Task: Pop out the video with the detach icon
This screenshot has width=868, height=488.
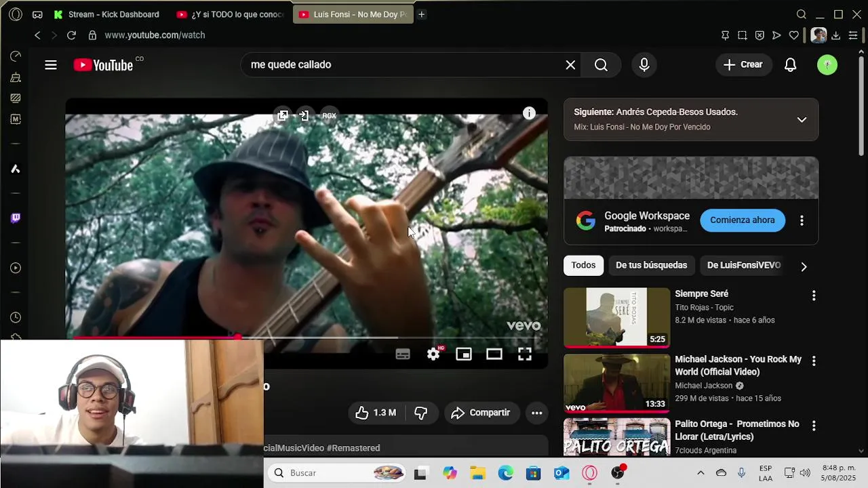Action: click(283, 116)
